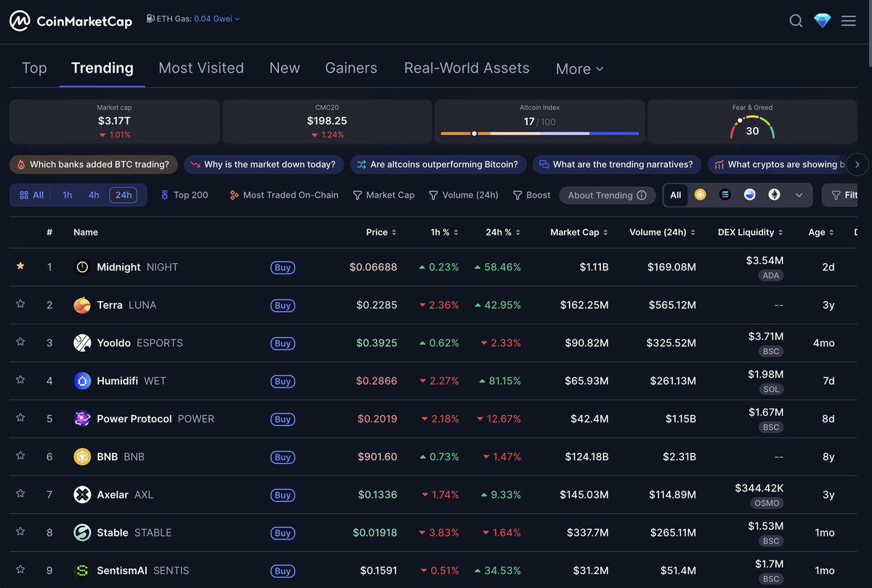This screenshot has width=872, height=588.
Task: Switch to Real-World Assets tab
Action: [467, 68]
